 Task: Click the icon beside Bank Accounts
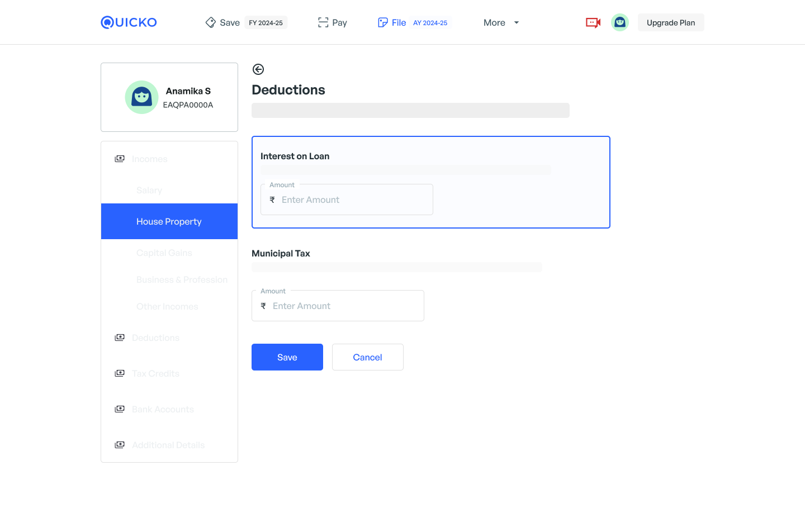pos(120,409)
